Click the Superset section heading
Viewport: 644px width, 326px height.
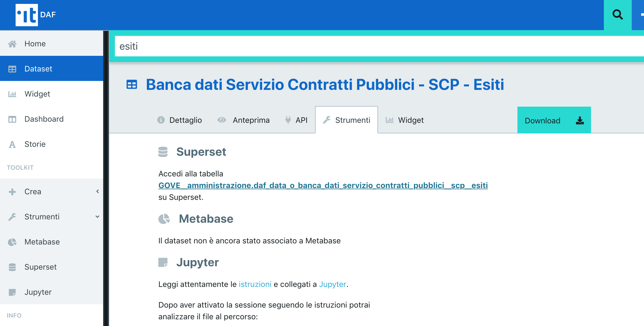tap(201, 152)
